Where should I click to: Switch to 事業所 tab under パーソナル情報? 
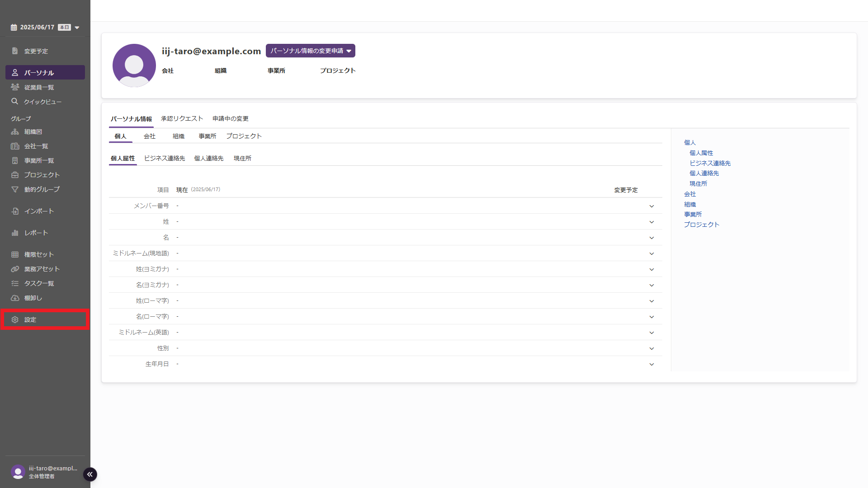207,136
